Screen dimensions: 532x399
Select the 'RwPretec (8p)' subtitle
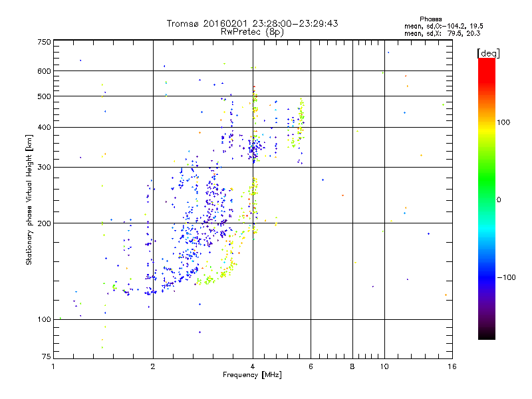click(x=252, y=32)
